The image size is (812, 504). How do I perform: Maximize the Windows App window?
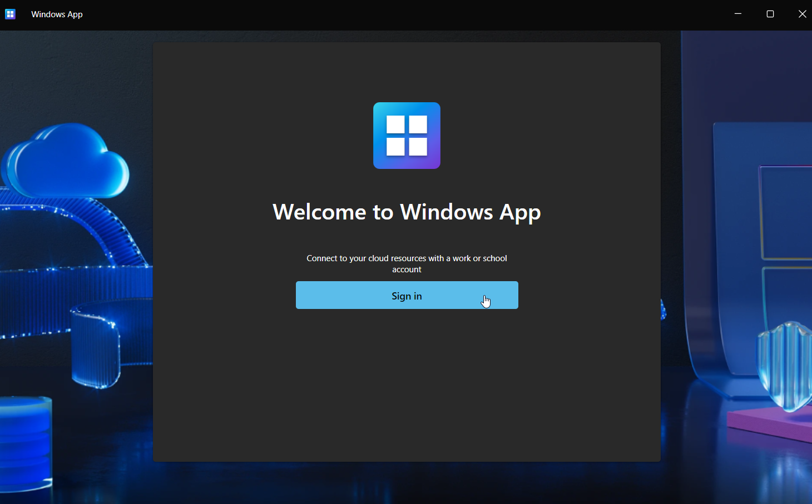point(770,14)
